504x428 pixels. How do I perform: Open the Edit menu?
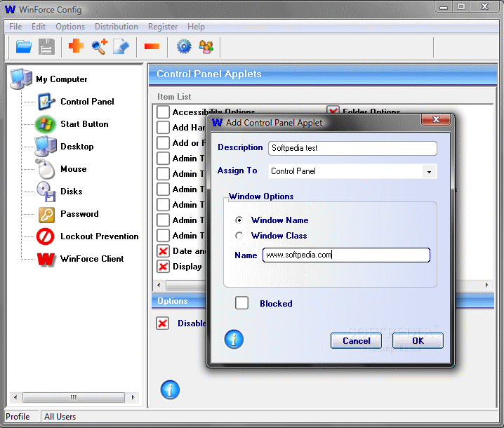pos(38,27)
